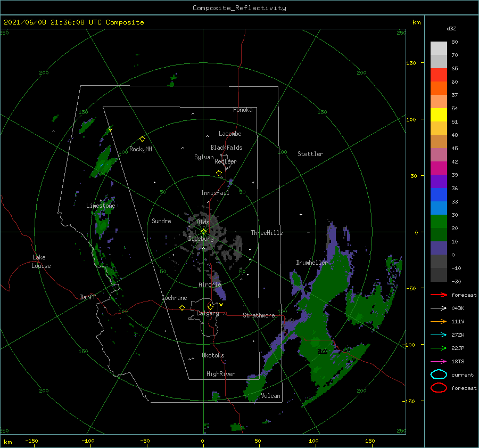Click the RockyMH label
This screenshot has width=479, height=448.
point(141,149)
